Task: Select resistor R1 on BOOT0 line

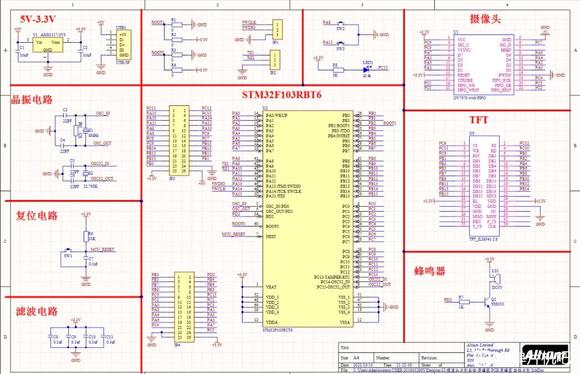Action: (177, 25)
